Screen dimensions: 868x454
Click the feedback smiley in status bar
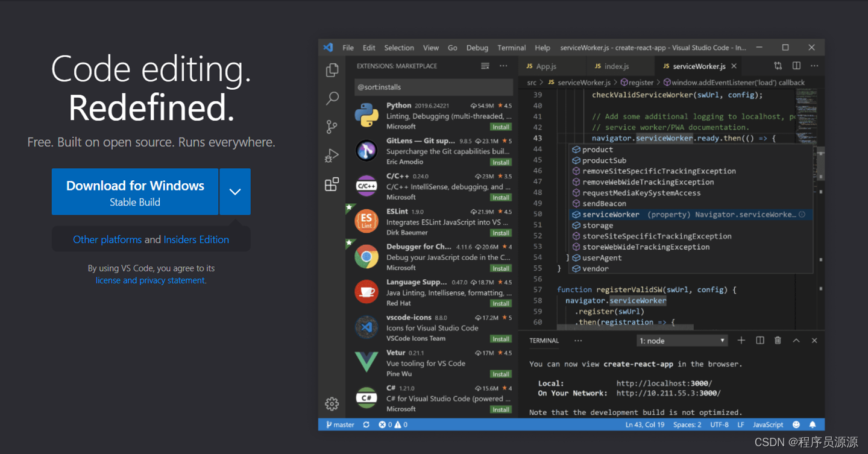(x=796, y=424)
